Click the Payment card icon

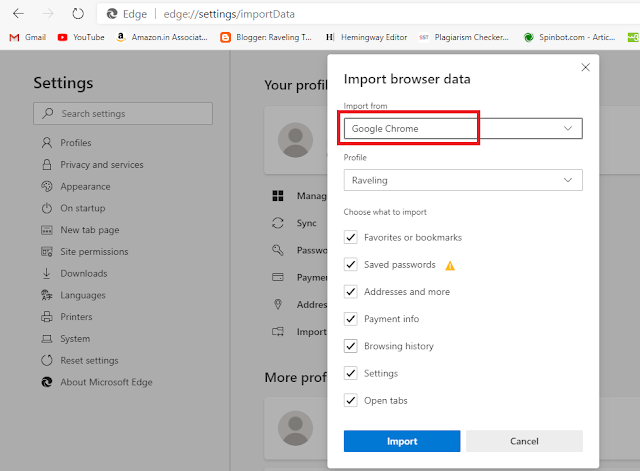[278, 277]
